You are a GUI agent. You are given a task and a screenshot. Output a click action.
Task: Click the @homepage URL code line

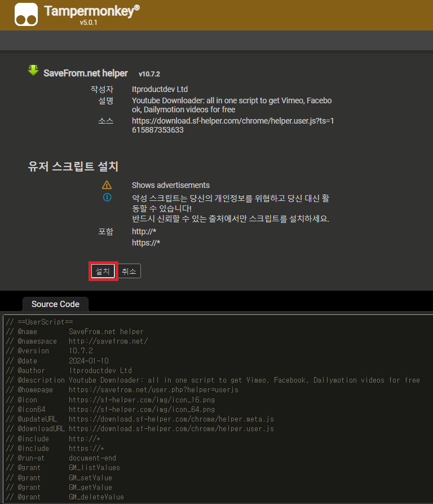pyautogui.click(x=122, y=389)
